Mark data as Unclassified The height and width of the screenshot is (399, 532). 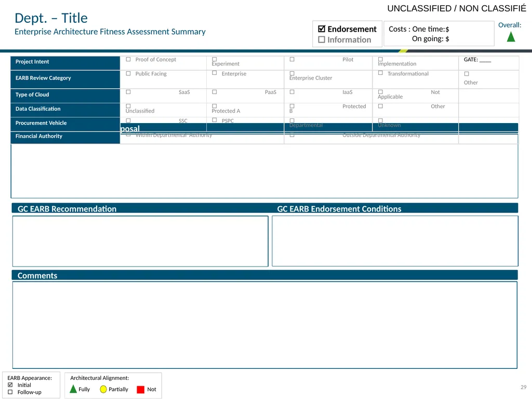point(128,106)
